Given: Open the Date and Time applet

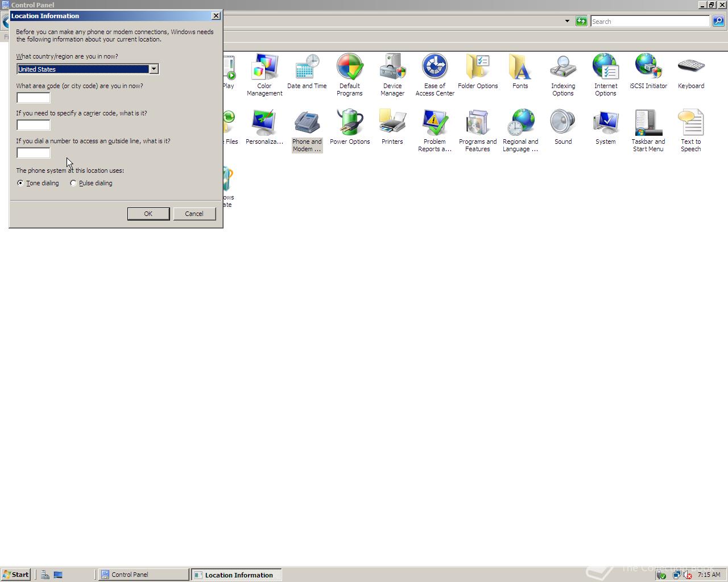Looking at the screenshot, I should click(x=307, y=72).
